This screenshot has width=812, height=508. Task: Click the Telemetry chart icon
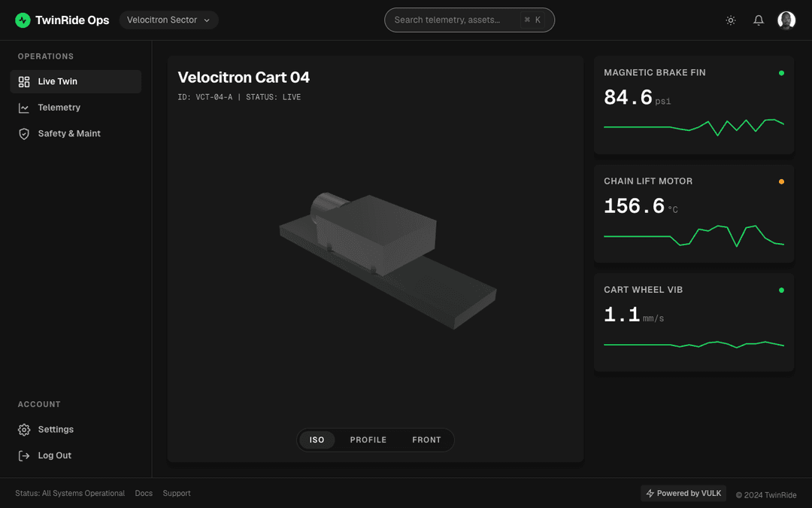(24, 108)
